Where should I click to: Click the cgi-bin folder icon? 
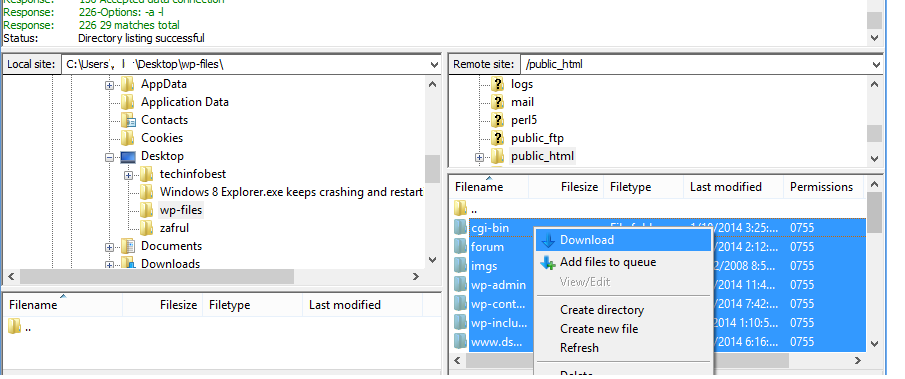pyautogui.click(x=460, y=228)
